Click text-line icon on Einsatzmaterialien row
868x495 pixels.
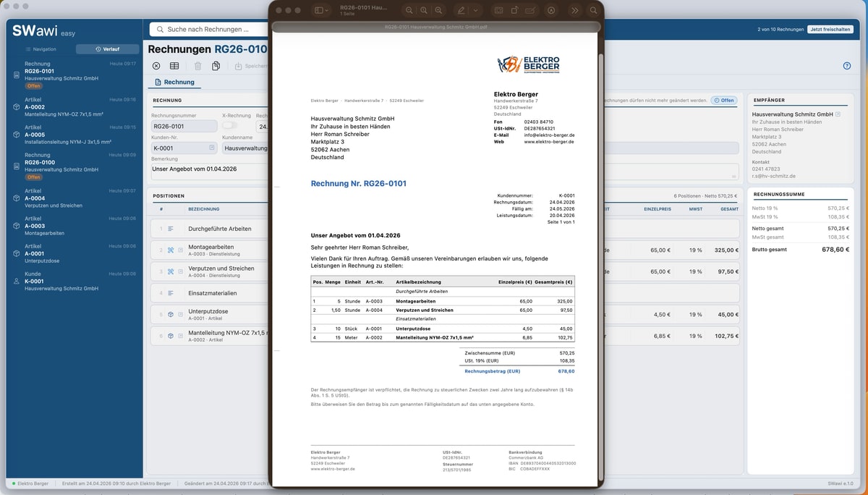pyautogui.click(x=171, y=294)
